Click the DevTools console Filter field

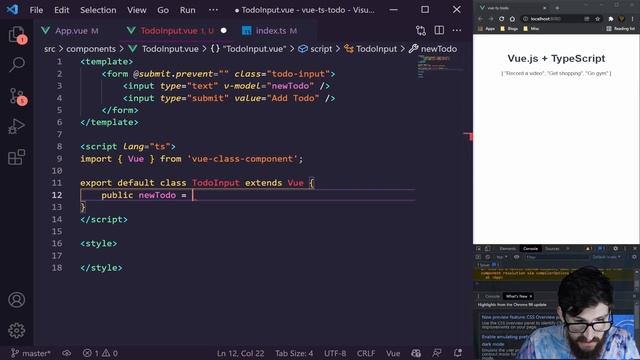tap(556, 257)
